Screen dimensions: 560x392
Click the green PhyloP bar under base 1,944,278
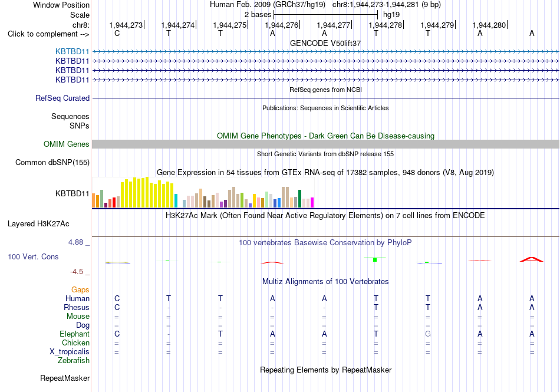coord(375,259)
